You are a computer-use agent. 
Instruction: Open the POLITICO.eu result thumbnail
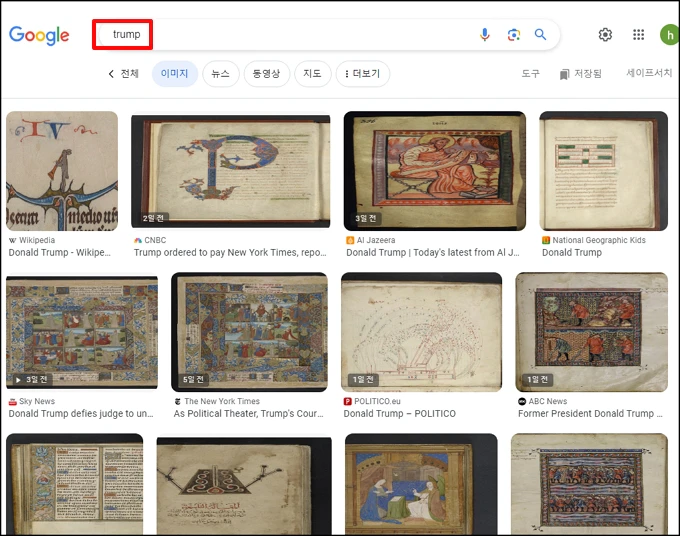(x=422, y=332)
